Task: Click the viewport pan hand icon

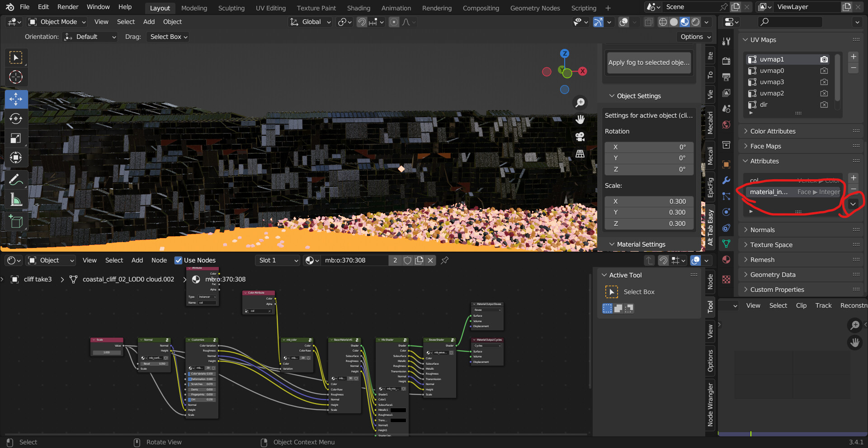Action: pos(580,119)
